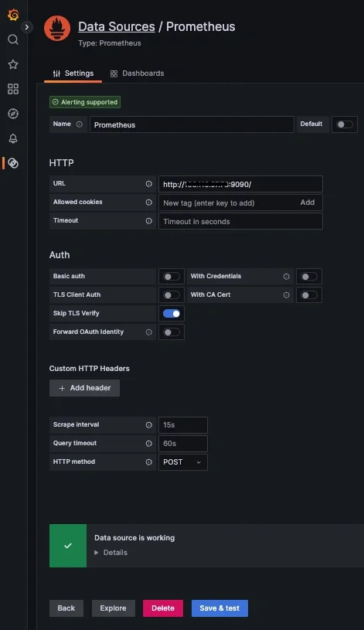
Task: Show info icon for Allowed cookies
Action: coord(148,202)
